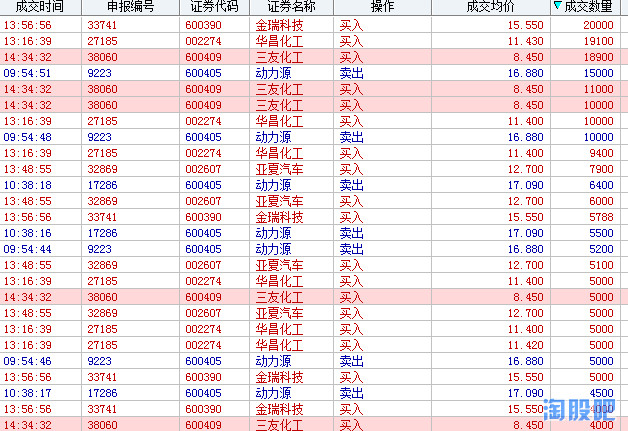
Task: Click the 成交数量 column header text
Action: [588, 6]
